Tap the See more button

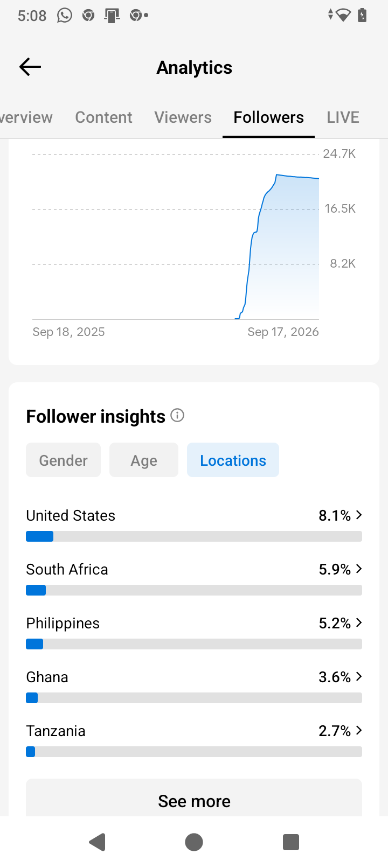(194, 800)
